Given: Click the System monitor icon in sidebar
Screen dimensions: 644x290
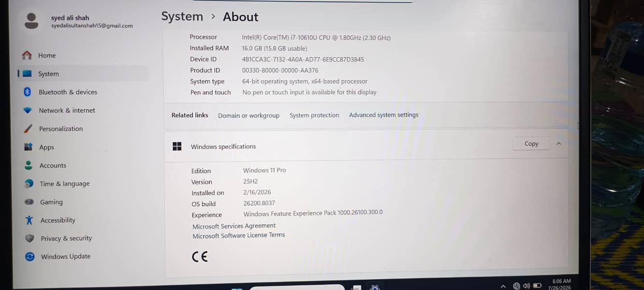Looking at the screenshot, I should (x=27, y=73).
